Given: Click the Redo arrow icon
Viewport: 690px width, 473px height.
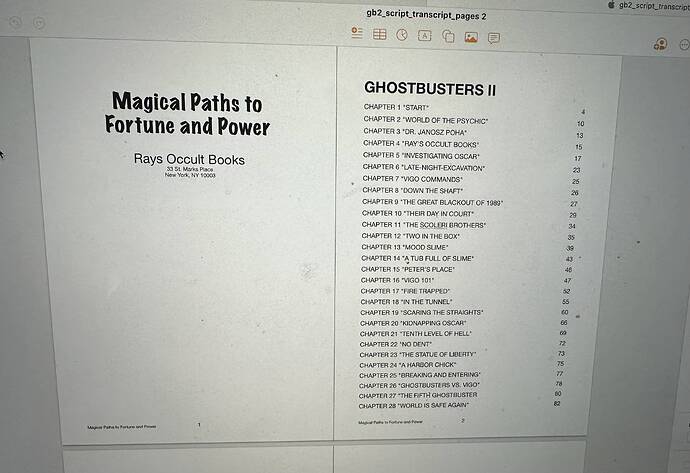Looking at the screenshot, I should coord(39,23).
